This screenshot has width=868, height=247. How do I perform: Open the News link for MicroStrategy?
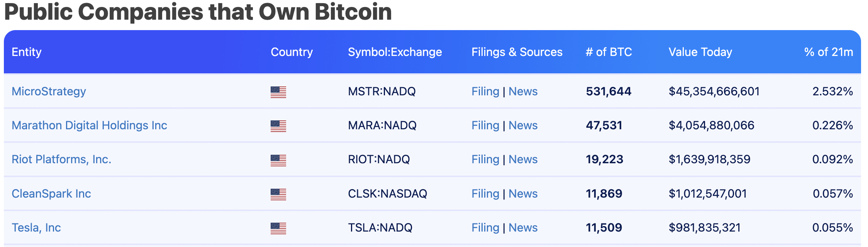coord(523,91)
